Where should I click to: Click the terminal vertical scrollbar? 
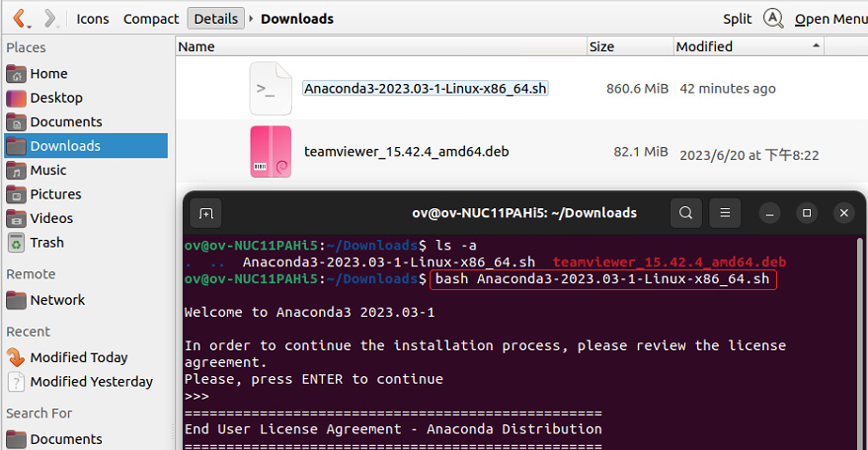[860, 343]
